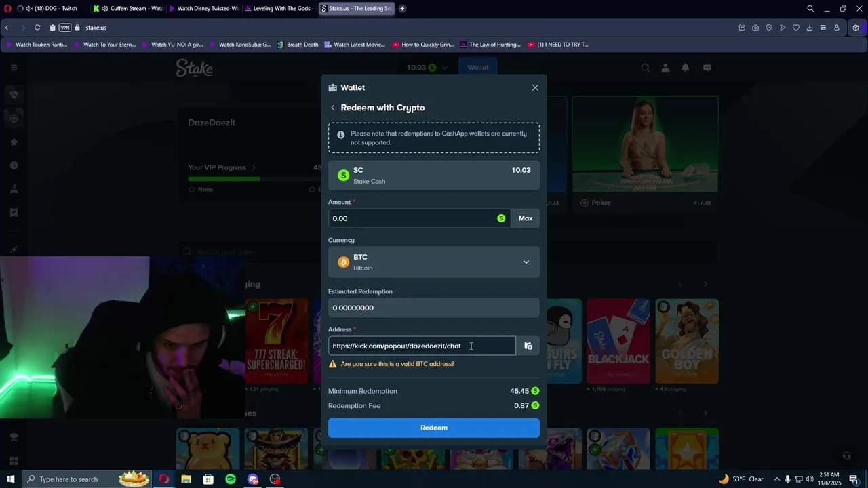Go back from Redeem with Crypto

[332, 108]
